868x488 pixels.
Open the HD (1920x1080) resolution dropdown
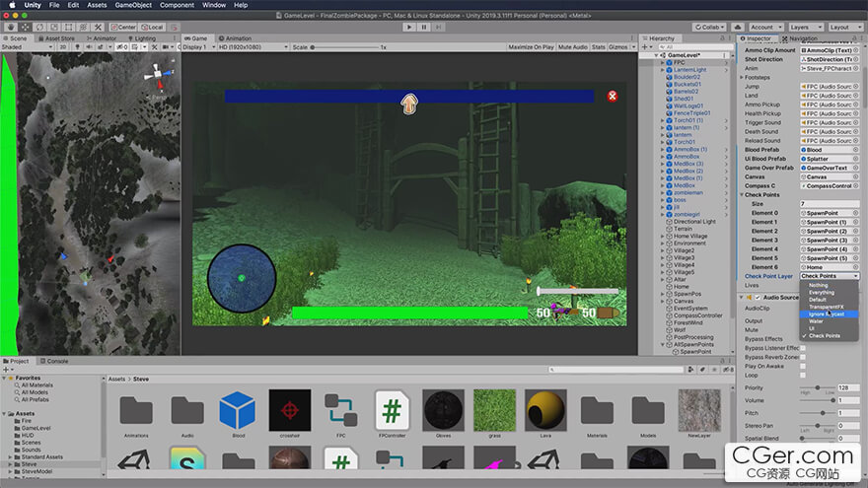tap(253, 47)
